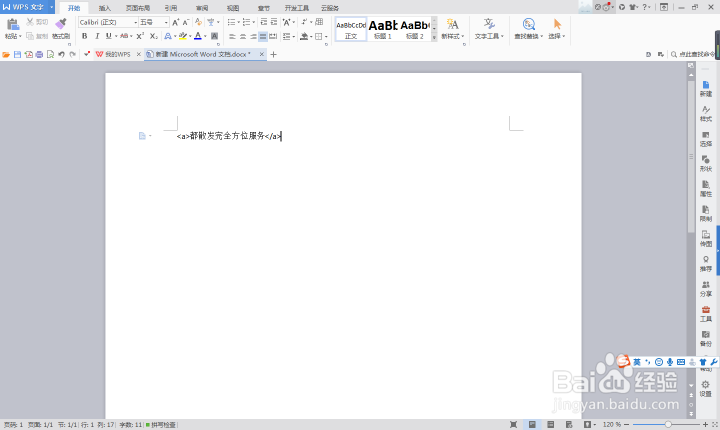Select justify alignment button
Viewport: 720px width, 430px height.
[263, 36]
